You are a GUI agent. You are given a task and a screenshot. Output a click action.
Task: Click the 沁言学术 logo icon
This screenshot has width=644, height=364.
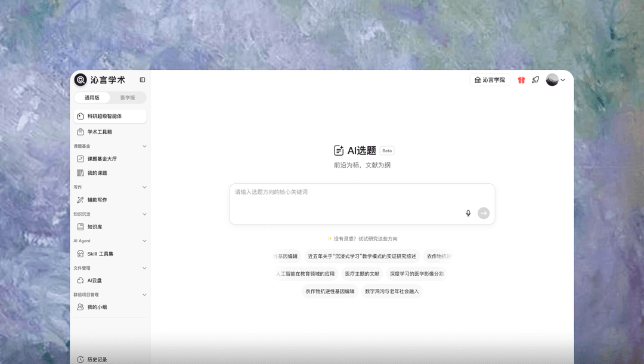[80, 80]
